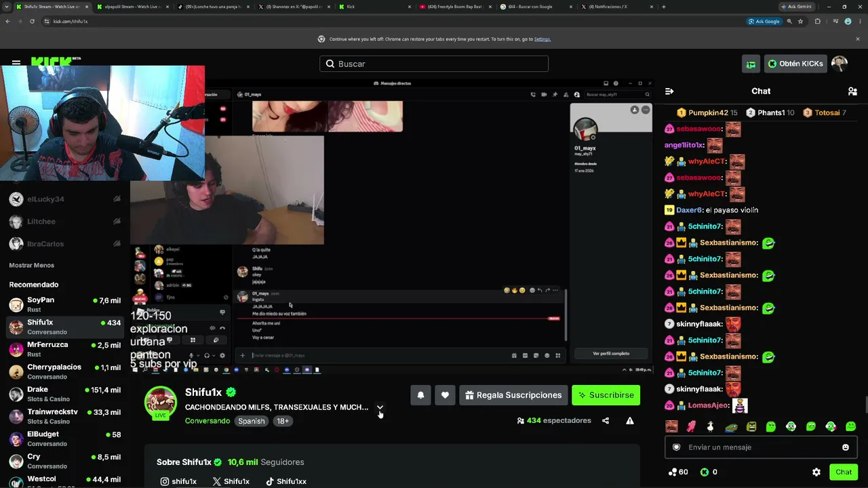Click Mostrar Menos in sidebar
The height and width of the screenshot is (488, 868).
tap(31, 265)
